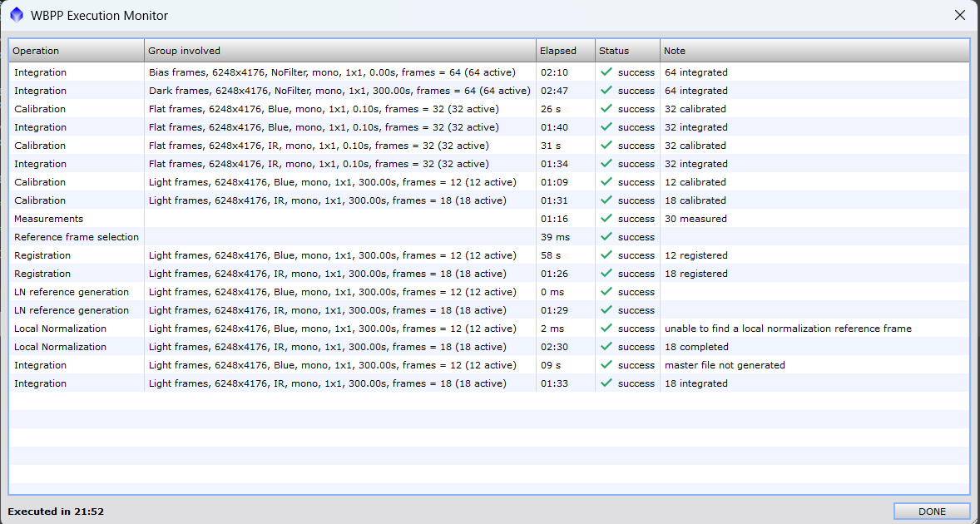
Task: Click the PixInsight icon in the title bar
Action: (17, 15)
